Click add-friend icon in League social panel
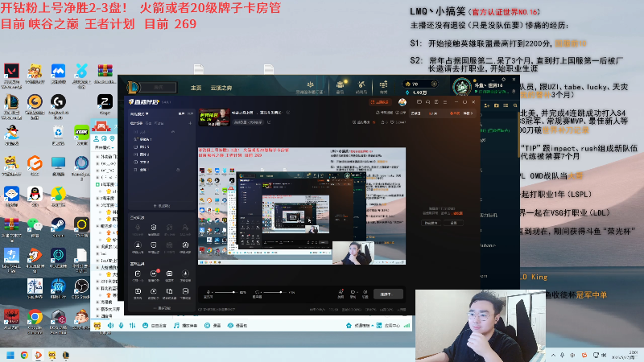 (487, 105)
